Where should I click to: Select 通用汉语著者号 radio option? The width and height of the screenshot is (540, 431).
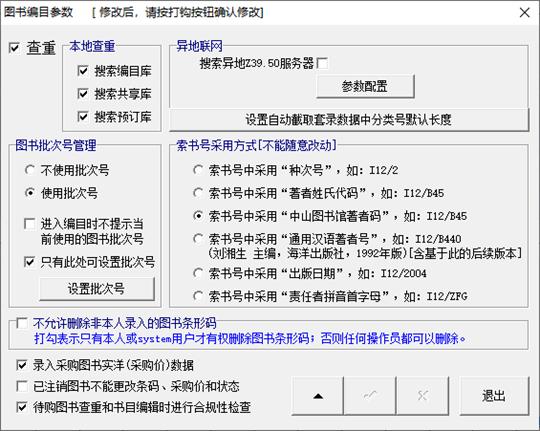point(198,239)
